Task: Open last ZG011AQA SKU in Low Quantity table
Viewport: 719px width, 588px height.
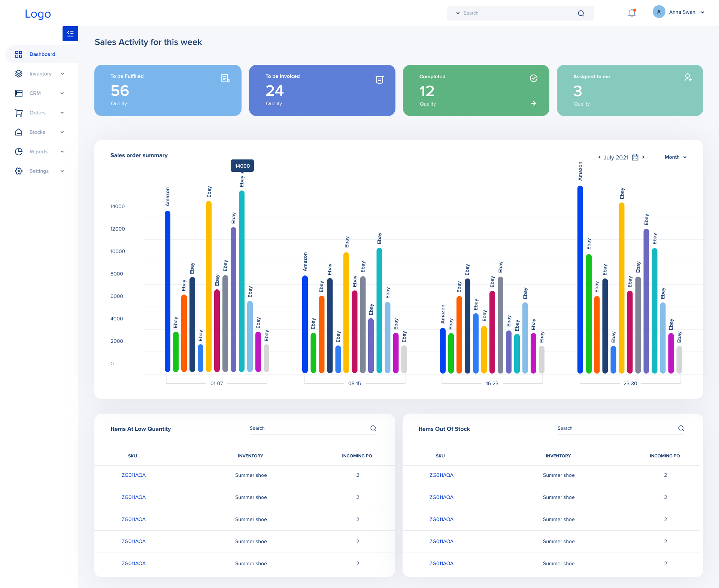Action: click(x=134, y=564)
